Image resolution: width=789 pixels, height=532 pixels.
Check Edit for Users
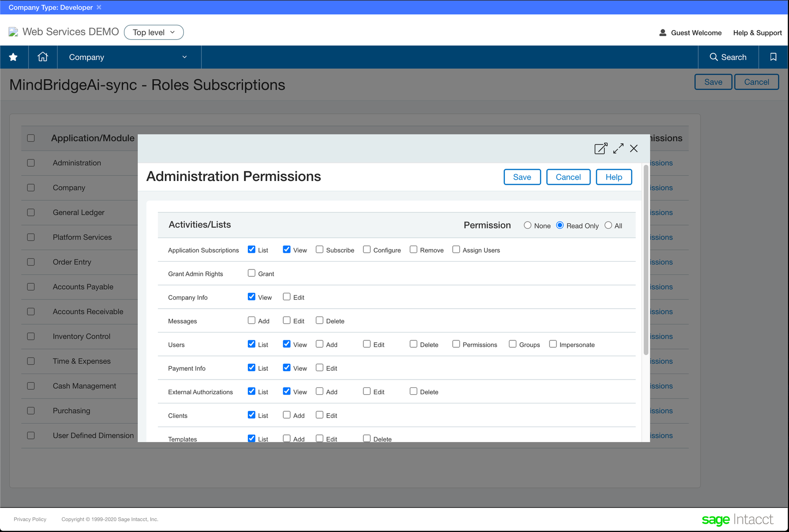tap(367, 344)
